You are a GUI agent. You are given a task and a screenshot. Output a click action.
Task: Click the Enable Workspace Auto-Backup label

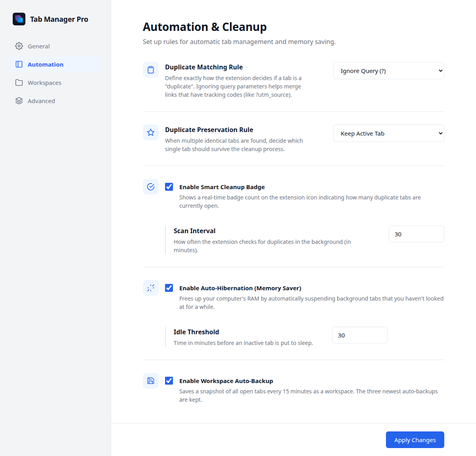click(x=226, y=381)
